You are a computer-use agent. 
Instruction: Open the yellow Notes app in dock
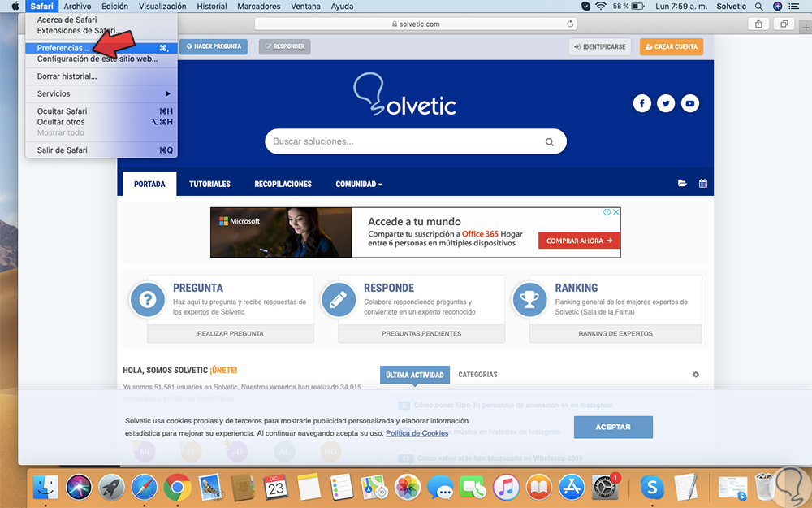pos(309,487)
